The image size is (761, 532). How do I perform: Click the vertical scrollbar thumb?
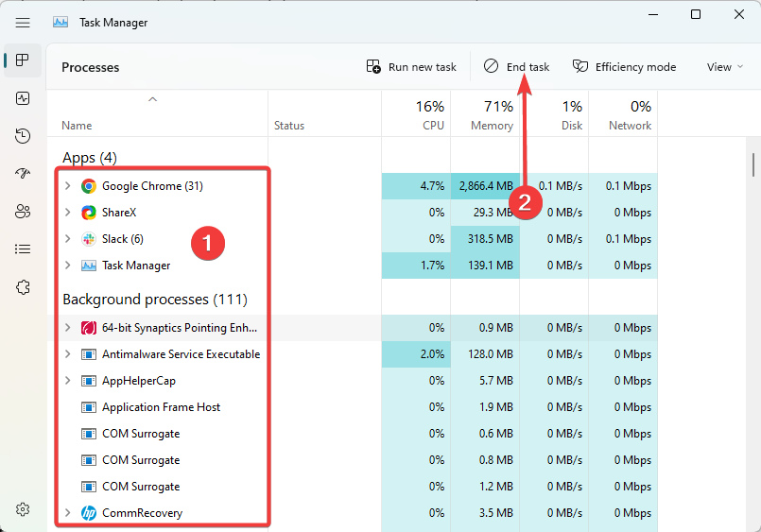752,164
